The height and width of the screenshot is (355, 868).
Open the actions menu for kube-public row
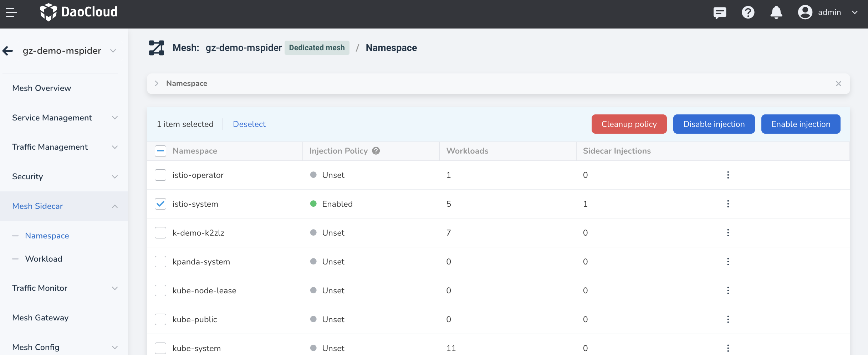coord(728,319)
